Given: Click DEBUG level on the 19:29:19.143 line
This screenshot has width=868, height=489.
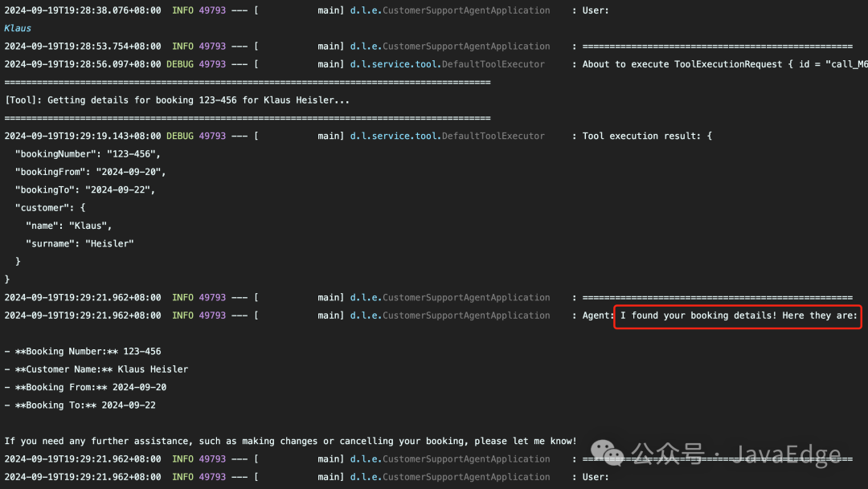Looking at the screenshot, I should pyautogui.click(x=180, y=136).
